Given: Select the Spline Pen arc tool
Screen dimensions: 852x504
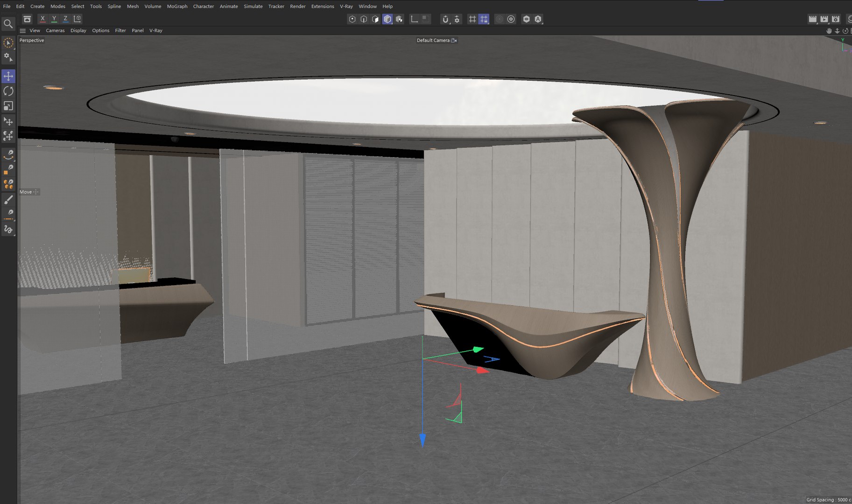Looking at the screenshot, I should tap(8, 155).
